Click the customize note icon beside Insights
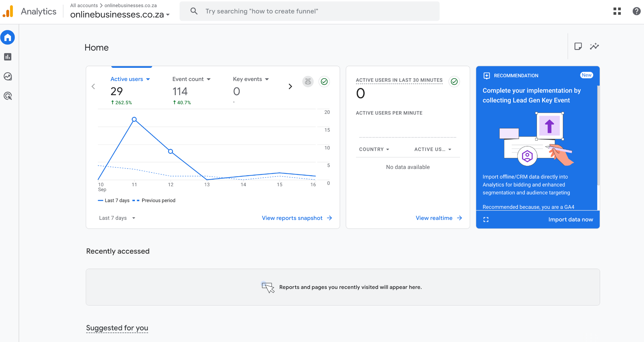 click(578, 46)
